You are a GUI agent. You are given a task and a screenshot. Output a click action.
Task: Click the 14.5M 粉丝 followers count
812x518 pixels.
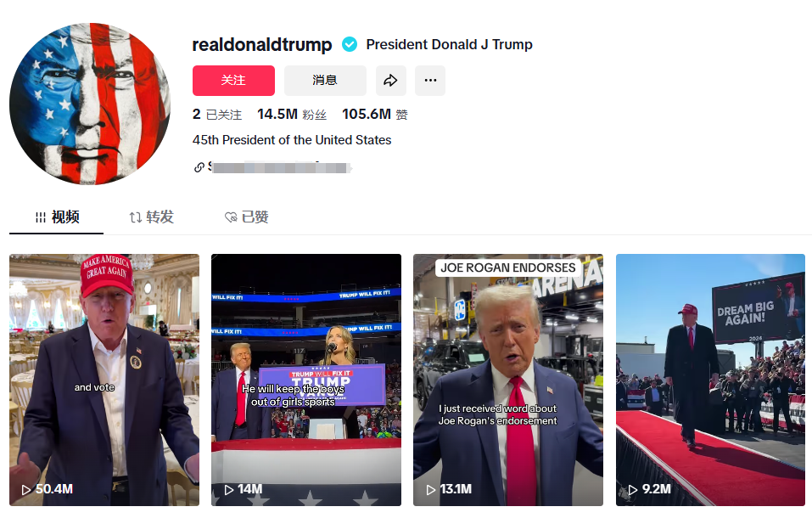(x=292, y=114)
